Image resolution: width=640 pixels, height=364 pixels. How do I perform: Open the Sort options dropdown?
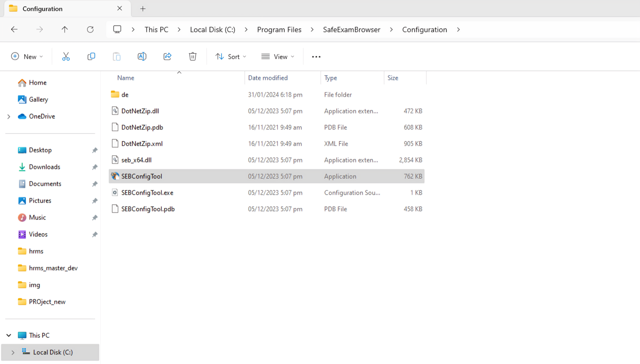click(x=231, y=57)
